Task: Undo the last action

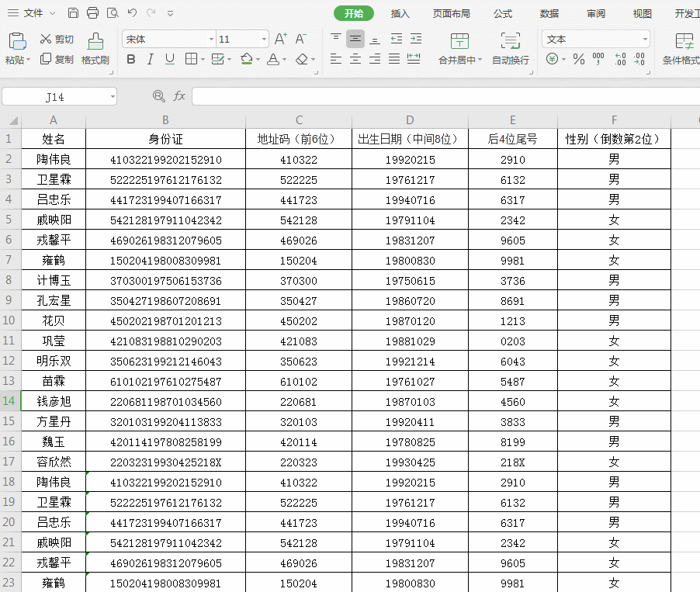Action: (132, 13)
